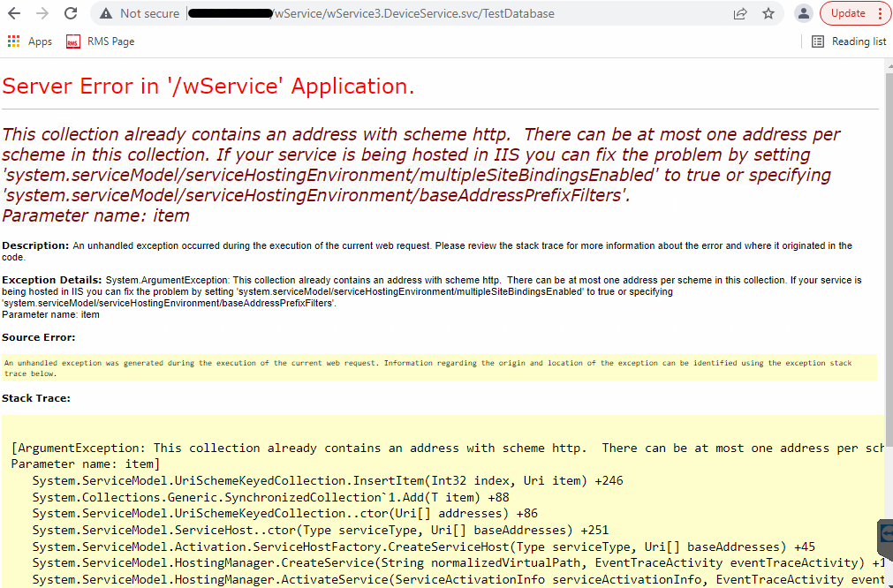893x588 pixels.
Task: Click the ServiceHost..ctor stack trace line
Action: [320, 531]
